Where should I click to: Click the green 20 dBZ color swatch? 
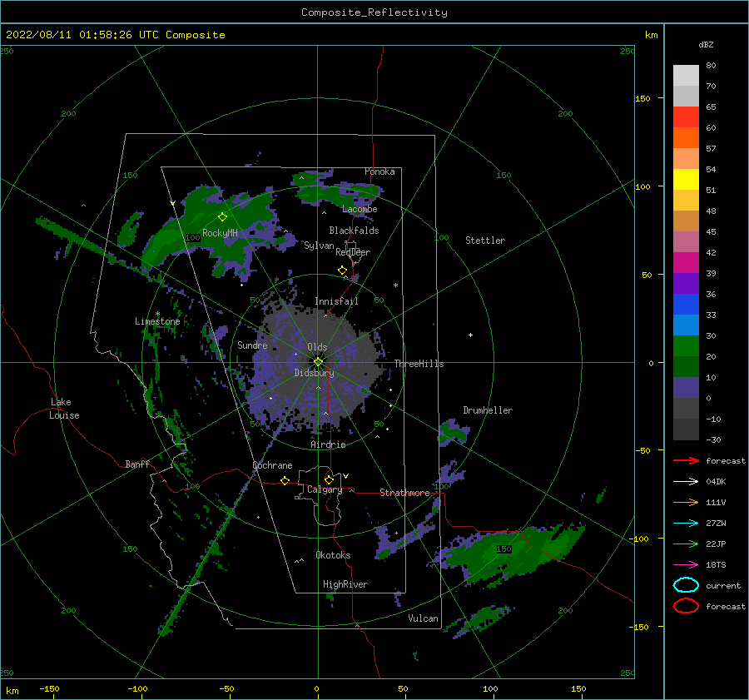point(686,345)
